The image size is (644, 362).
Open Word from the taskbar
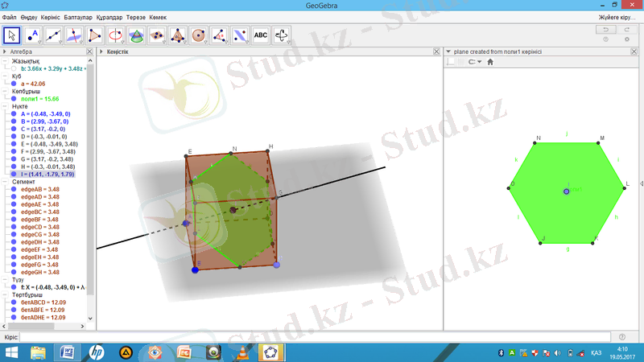(68, 352)
